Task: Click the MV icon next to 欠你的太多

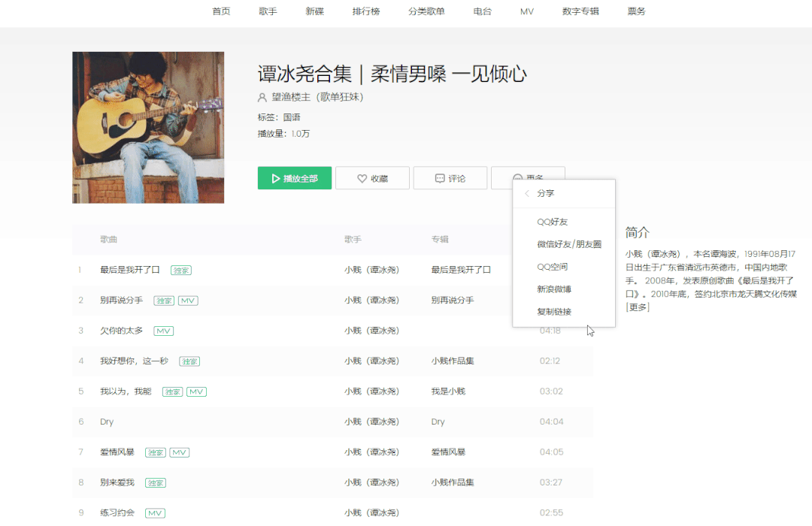Action: click(163, 331)
